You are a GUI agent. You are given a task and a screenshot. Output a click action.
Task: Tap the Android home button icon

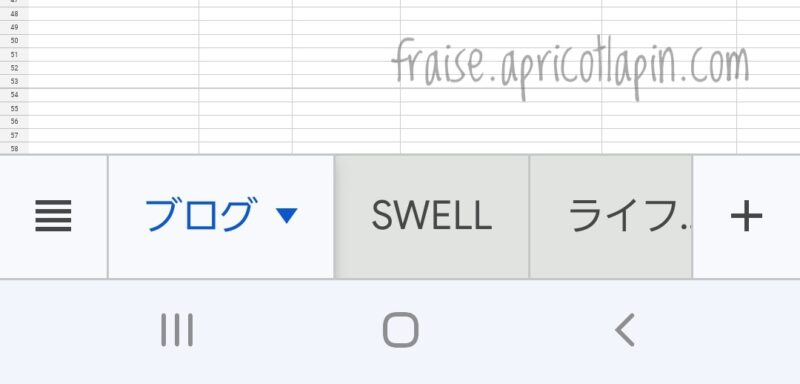pyautogui.click(x=401, y=330)
